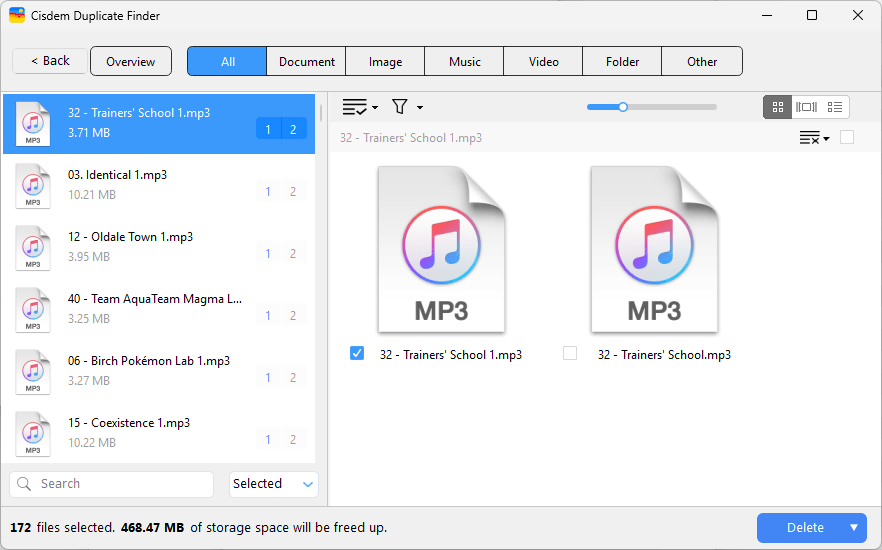This screenshot has width=882, height=550.
Task: Expand the selection rules dropdown arrow
Action: (x=375, y=107)
